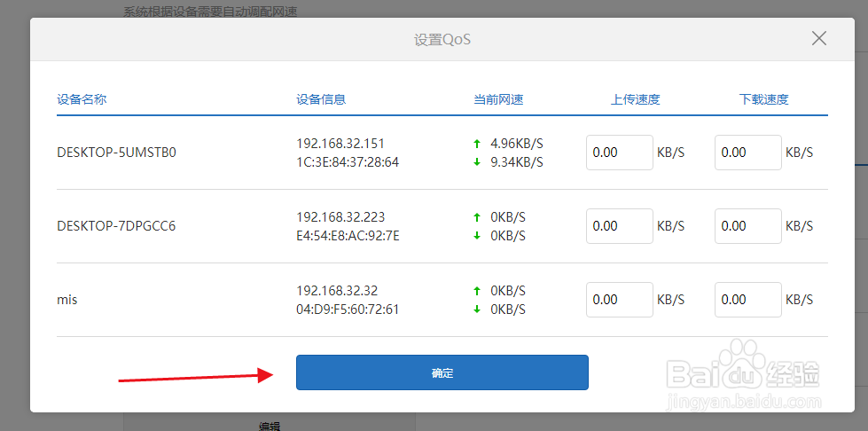The height and width of the screenshot is (431, 868).
Task: Click download arrow icon for mis
Action: [477, 310]
